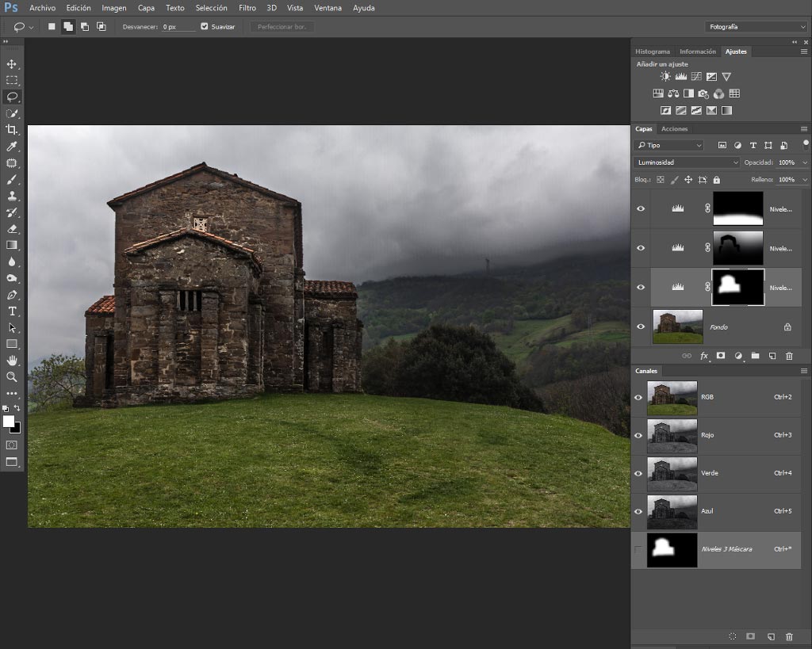This screenshot has width=812, height=649.
Task: Switch to the Histograma tab
Action: 653,52
